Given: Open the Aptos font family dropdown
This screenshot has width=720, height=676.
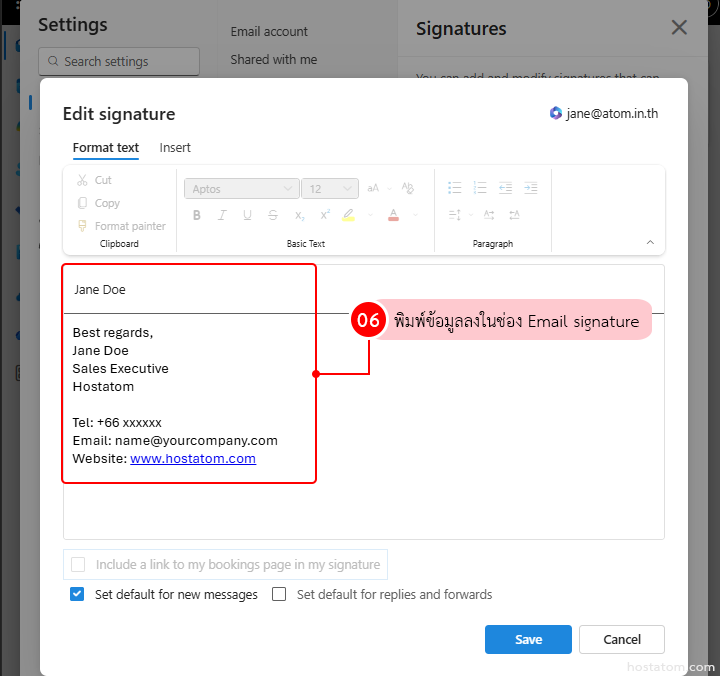Looking at the screenshot, I should (242, 189).
